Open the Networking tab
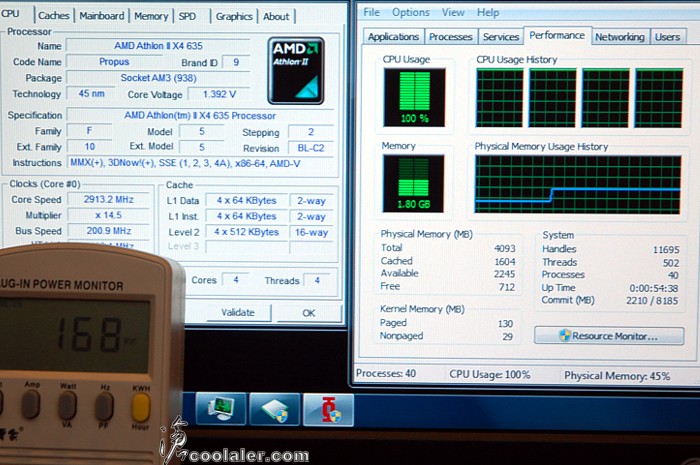The image size is (700, 465). 620,37
